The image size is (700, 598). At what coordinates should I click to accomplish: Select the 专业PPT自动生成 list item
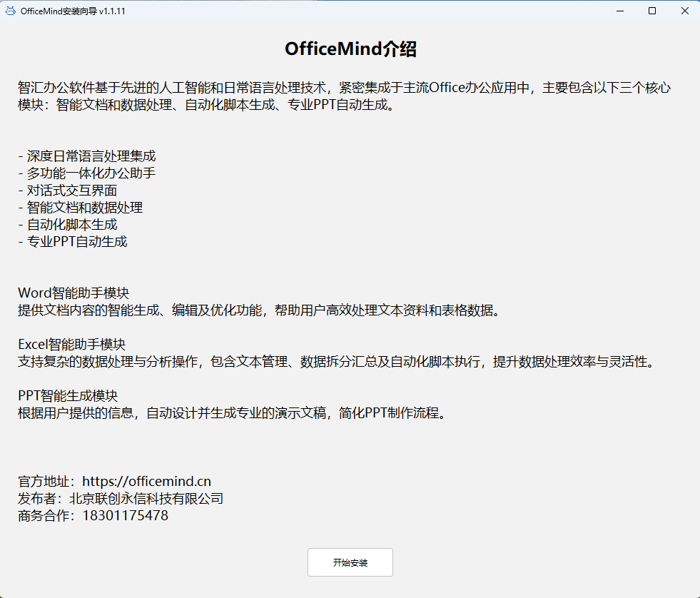click(73, 241)
